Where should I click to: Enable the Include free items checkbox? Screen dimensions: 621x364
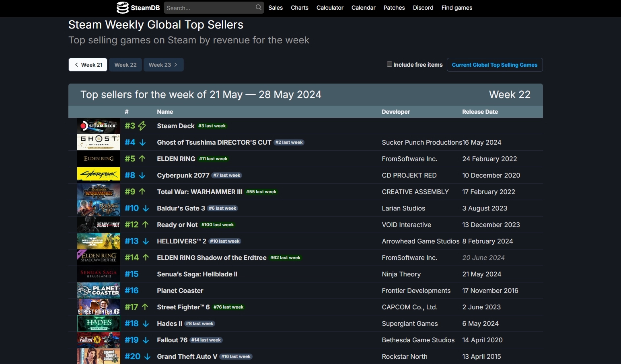(x=389, y=64)
